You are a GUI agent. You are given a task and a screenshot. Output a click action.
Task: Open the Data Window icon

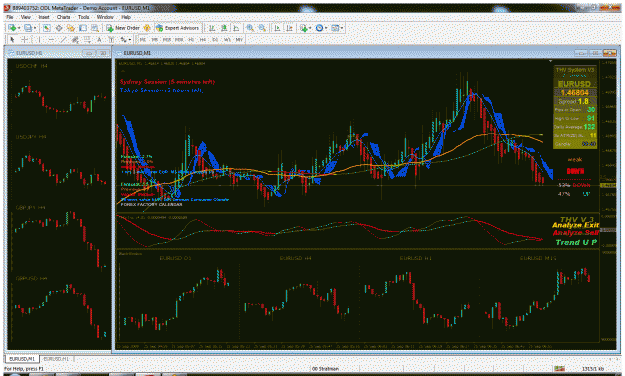(59, 28)
